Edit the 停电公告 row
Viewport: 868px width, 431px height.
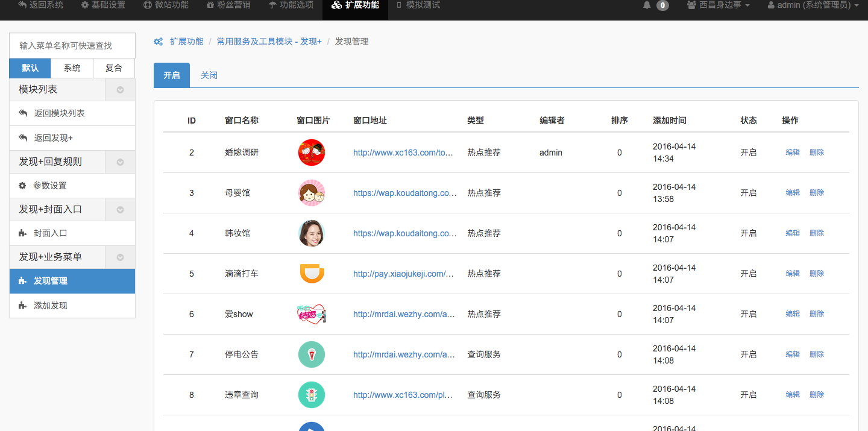[793, 354]
